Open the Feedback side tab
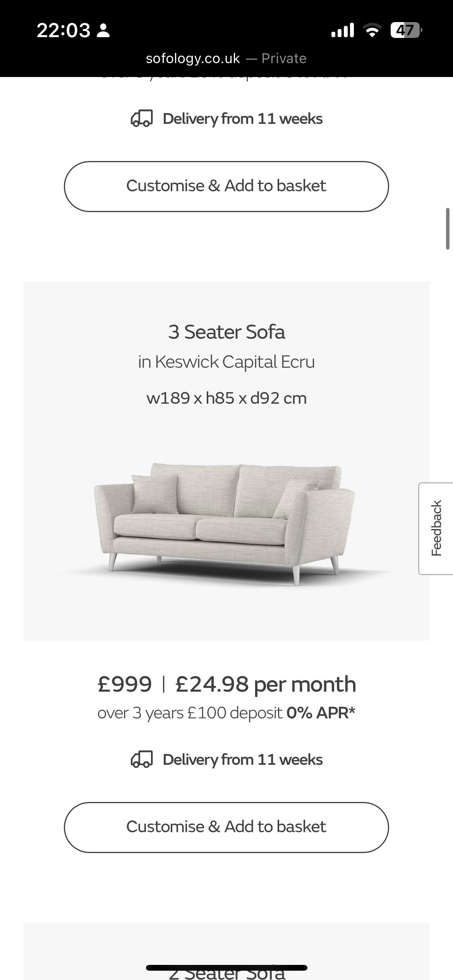This screenshot has width=453, height=980. [436, 528]
